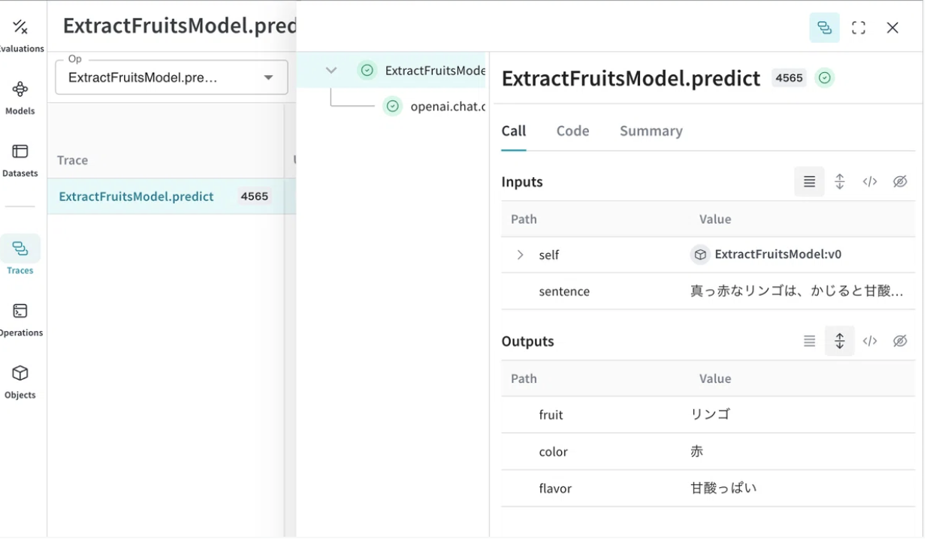The width and height of the screenshot is (927, 560).
Task: Click status icon next to predict title
Action: (825, 78)
